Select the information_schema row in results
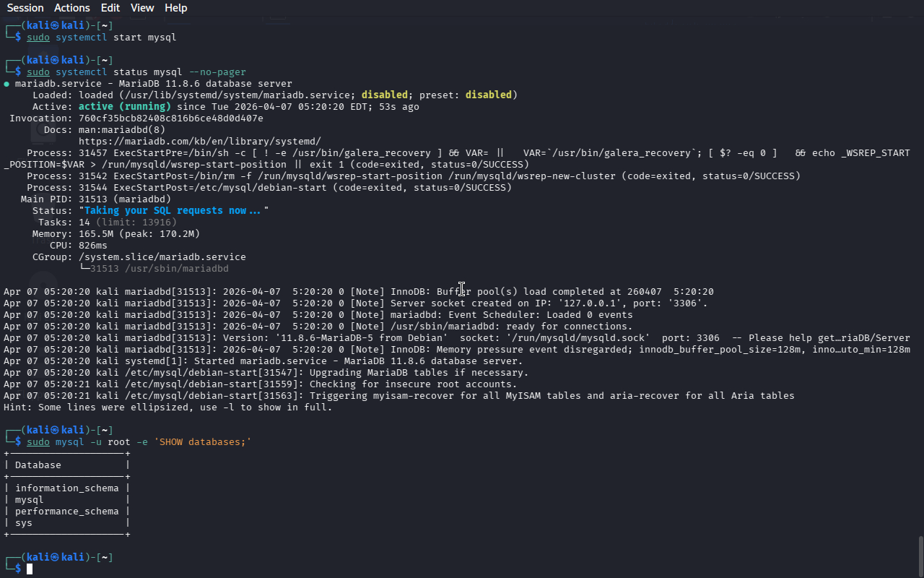Viewport: 924px width, 578px height. 66,488
